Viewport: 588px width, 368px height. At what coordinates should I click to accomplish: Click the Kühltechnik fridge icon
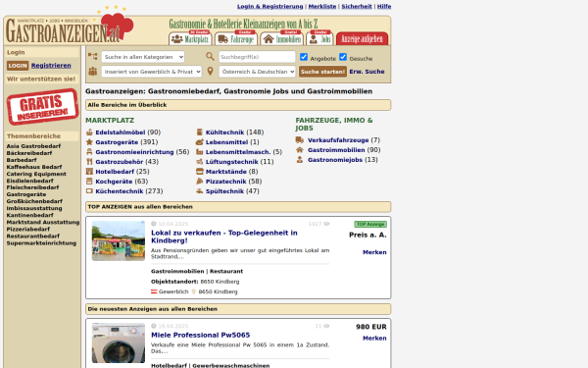[200, 132]
